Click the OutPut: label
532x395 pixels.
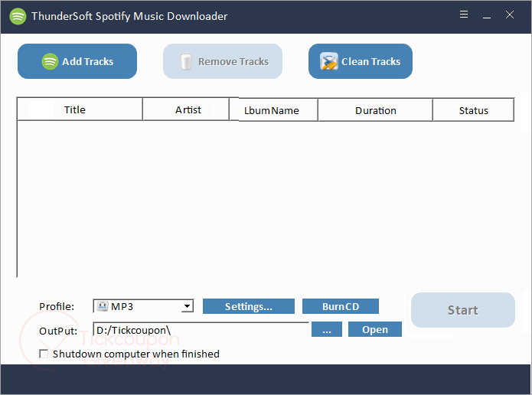pyautogui.click(x=58, y=331)
